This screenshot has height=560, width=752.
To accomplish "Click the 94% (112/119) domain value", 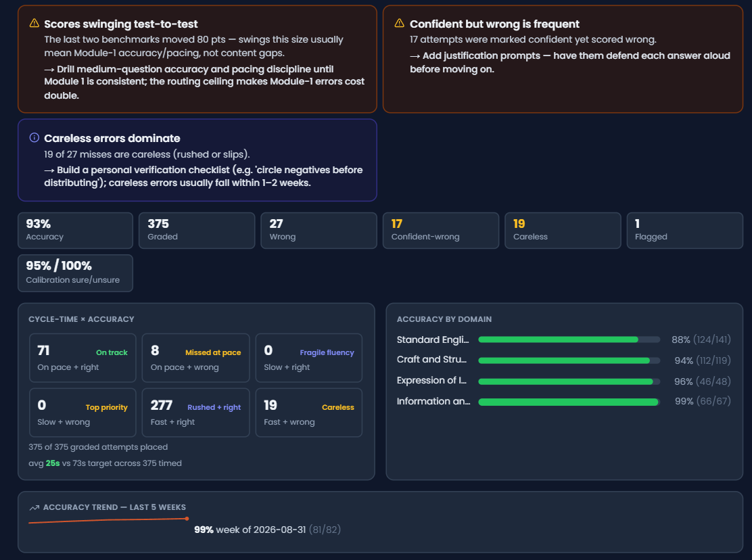I will coord(703,360).
